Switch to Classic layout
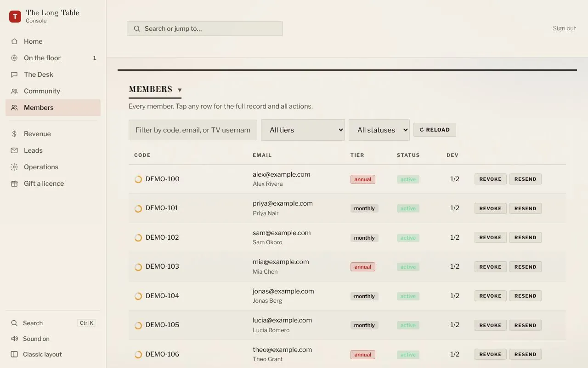588x368 pixels. 53,355
